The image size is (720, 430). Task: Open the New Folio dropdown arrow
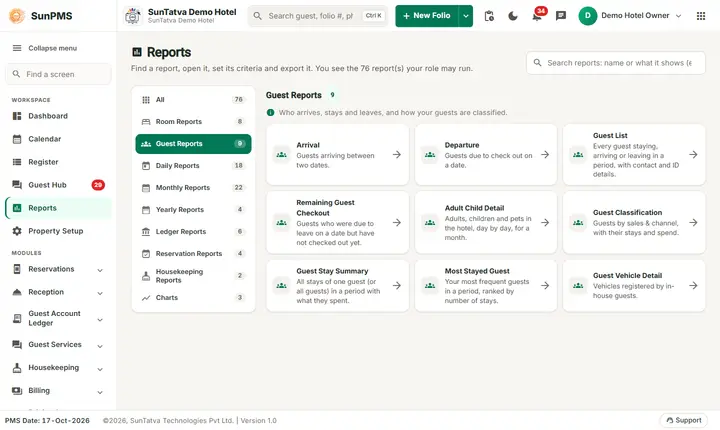click(x=466, y=16)
